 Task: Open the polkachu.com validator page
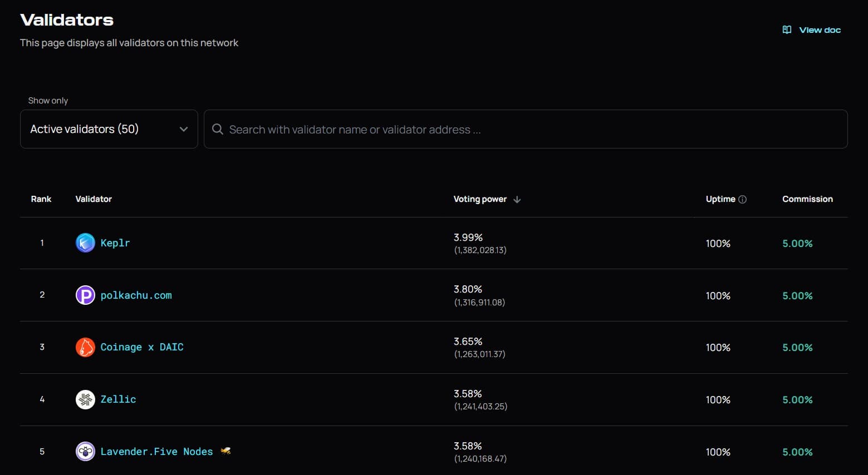[136, 295]
